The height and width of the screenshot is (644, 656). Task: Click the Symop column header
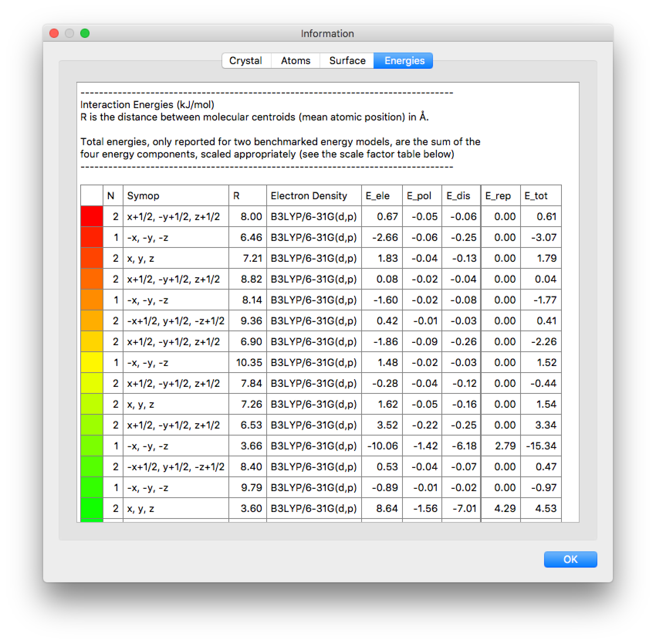pyautogui.click(x=176, y=196)
